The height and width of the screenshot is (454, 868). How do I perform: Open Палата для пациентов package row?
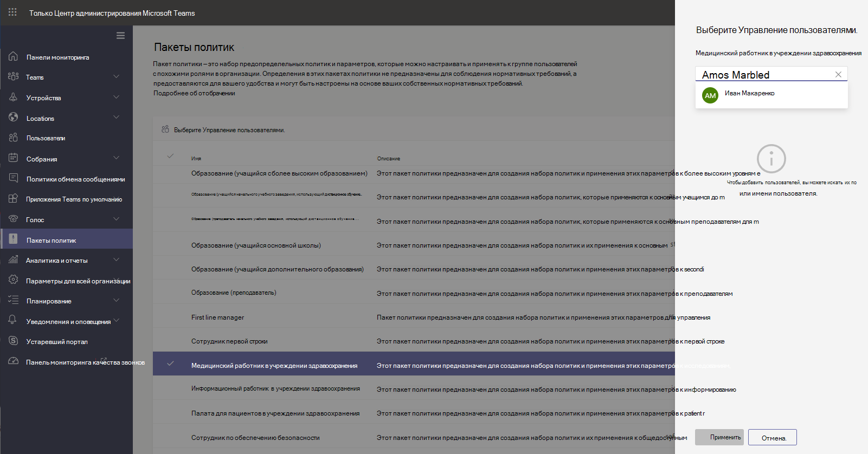point(275,413)
